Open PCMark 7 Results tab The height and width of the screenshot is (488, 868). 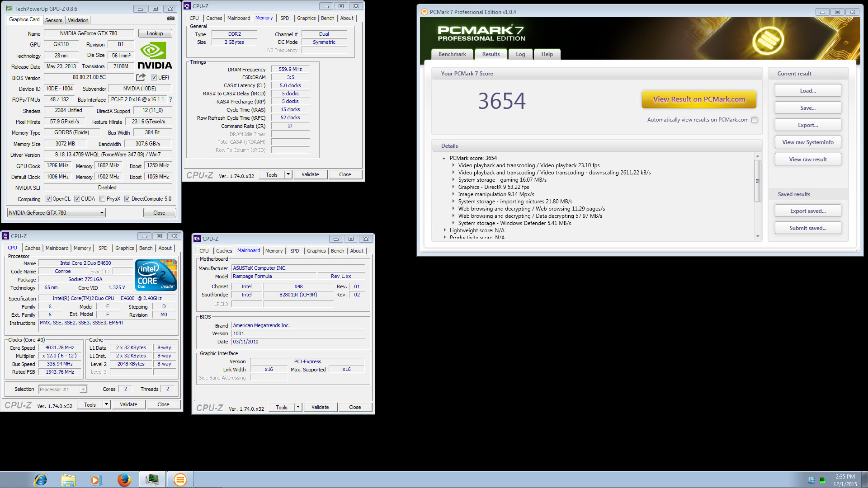[491, 54]
